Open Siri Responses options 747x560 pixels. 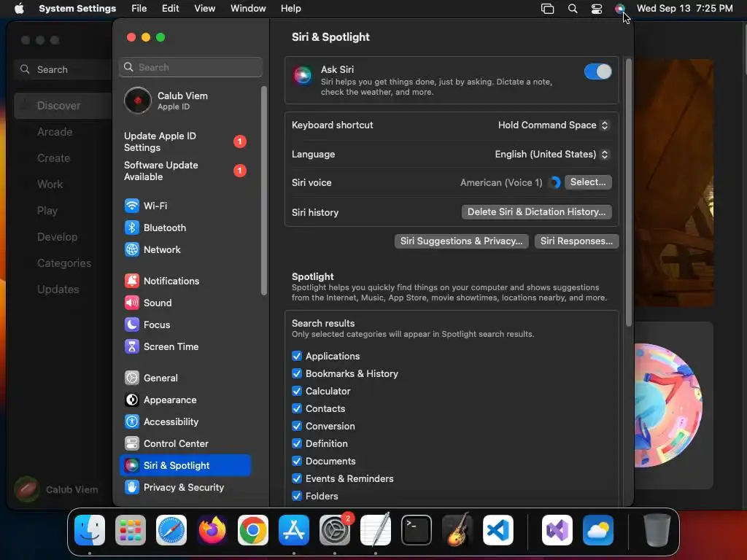(576, 241)
